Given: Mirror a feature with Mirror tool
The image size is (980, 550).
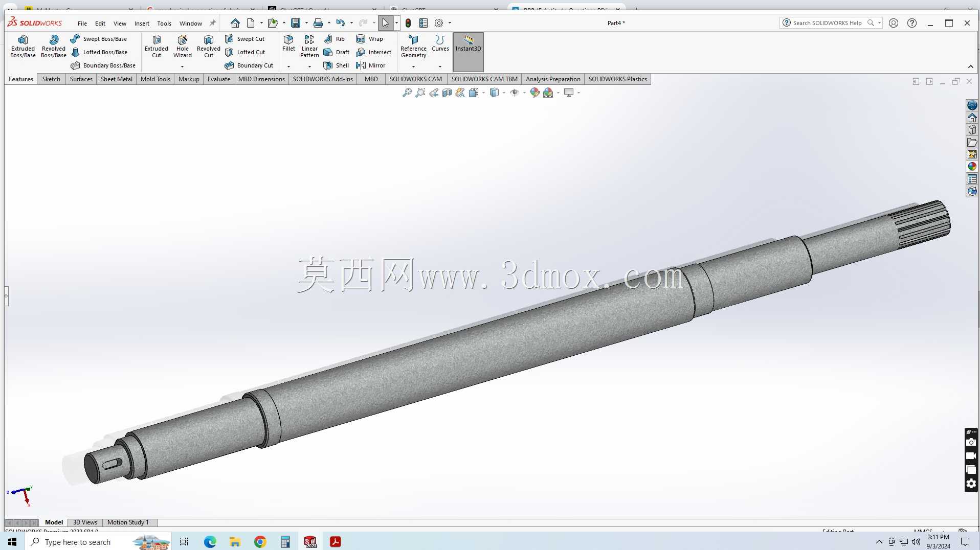Looking at the screenshot, I should pos(371,65).
